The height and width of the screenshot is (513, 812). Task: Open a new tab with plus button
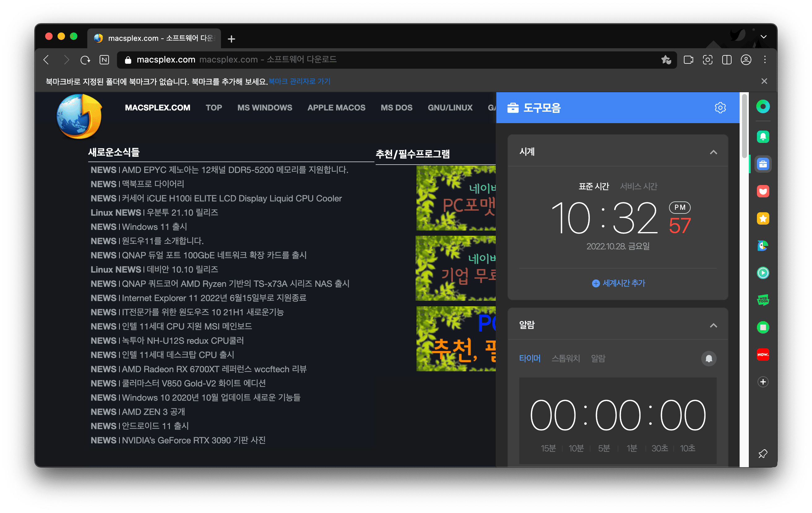pos(231,39)
